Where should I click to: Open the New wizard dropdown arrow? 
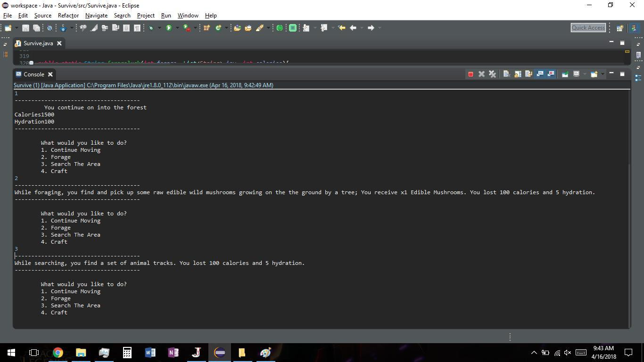[16, 28]
